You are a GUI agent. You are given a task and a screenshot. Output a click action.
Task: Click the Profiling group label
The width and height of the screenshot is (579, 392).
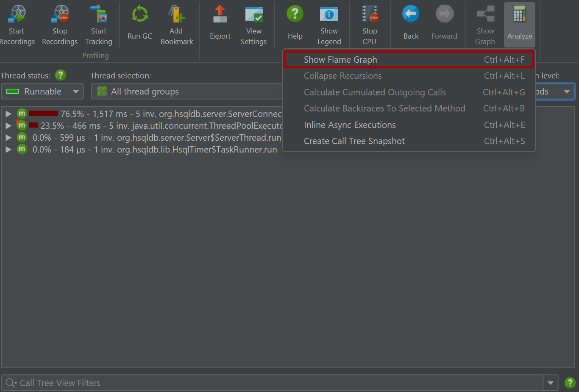point(95,56)
